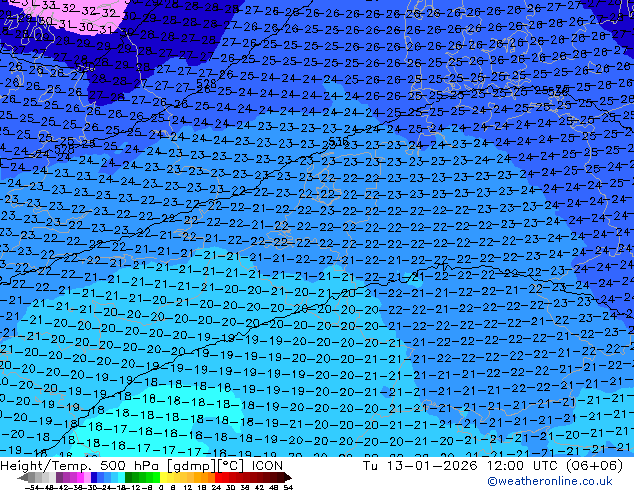Select the 'Height/Temp. 500 hPa' title text
Screen dimensions: 634x490
[78, 466]
